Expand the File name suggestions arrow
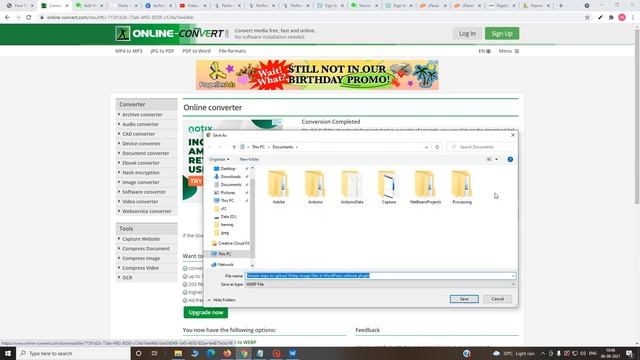The image size is (640, 360). (513, 276)
